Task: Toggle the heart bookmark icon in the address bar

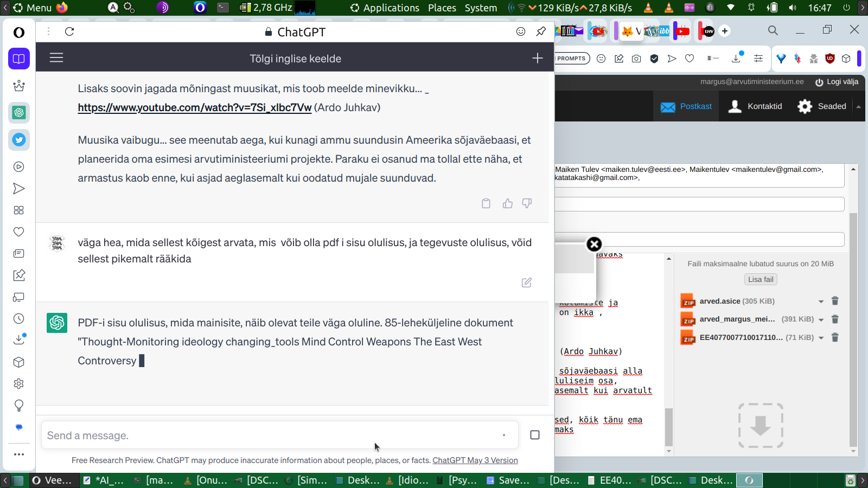Action: click(690, 59)
